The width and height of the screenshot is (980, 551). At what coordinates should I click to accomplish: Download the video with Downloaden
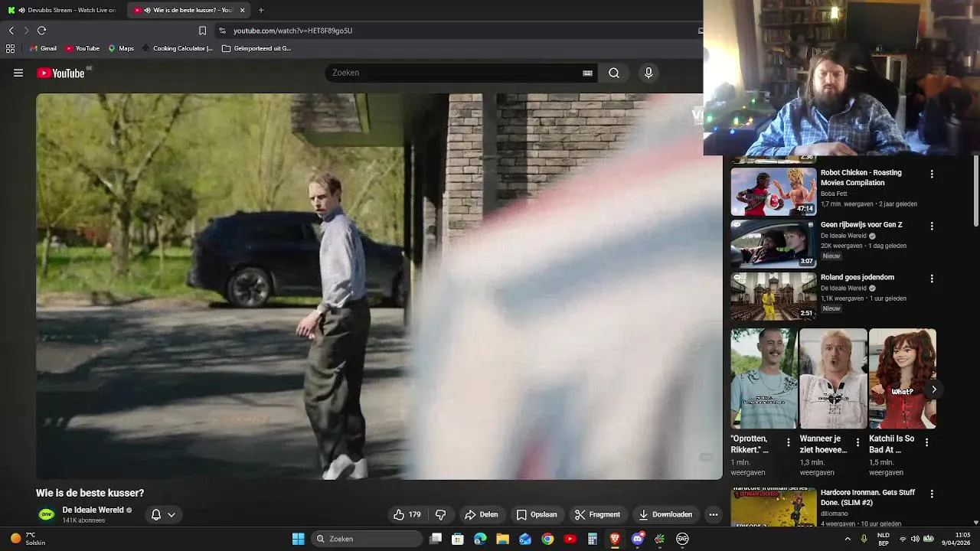point(666,514)
